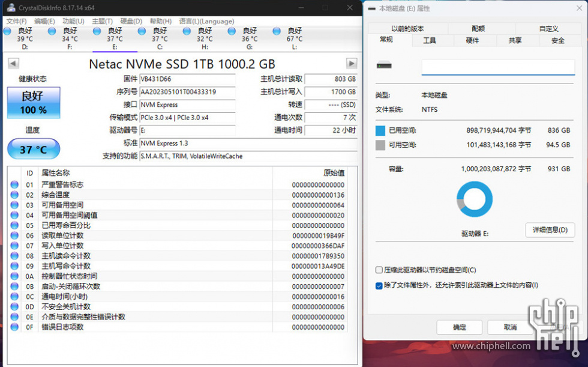Open the 文件(F) menu
The width and height of the screenshot is (588, 367).
(17, 21)
